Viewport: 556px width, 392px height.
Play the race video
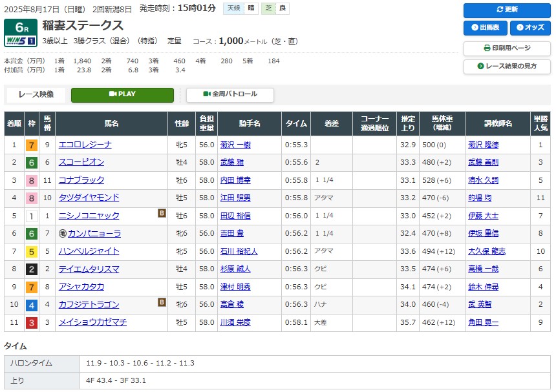(122, 94)
